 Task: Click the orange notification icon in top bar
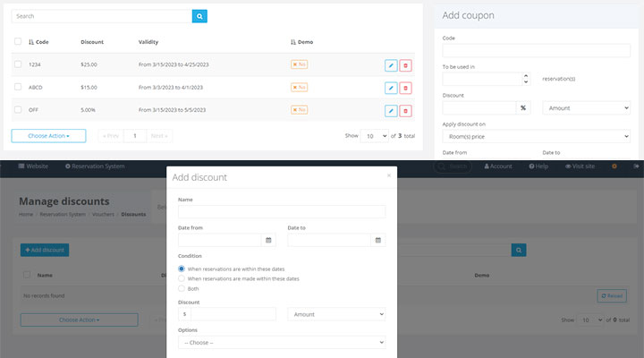click(614, 166)
